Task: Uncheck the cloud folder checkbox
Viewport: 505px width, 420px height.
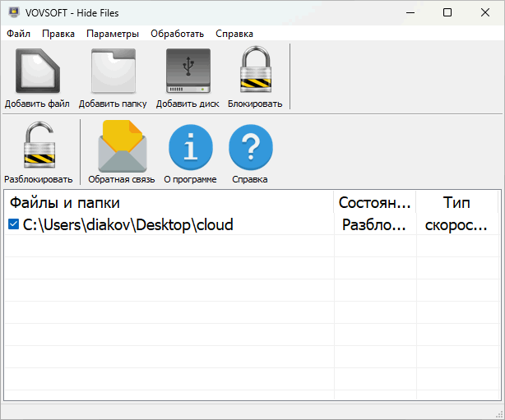Action: 13,224
